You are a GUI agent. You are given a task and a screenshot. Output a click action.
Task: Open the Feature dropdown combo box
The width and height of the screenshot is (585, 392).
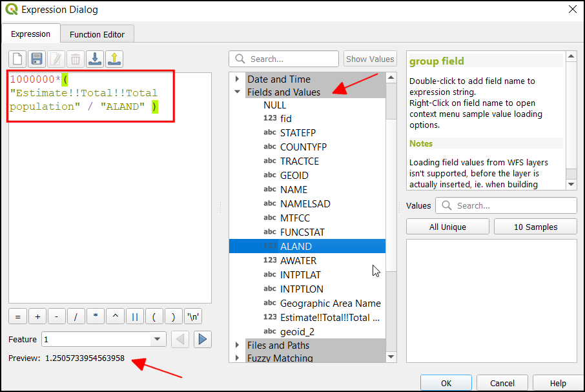158,339
